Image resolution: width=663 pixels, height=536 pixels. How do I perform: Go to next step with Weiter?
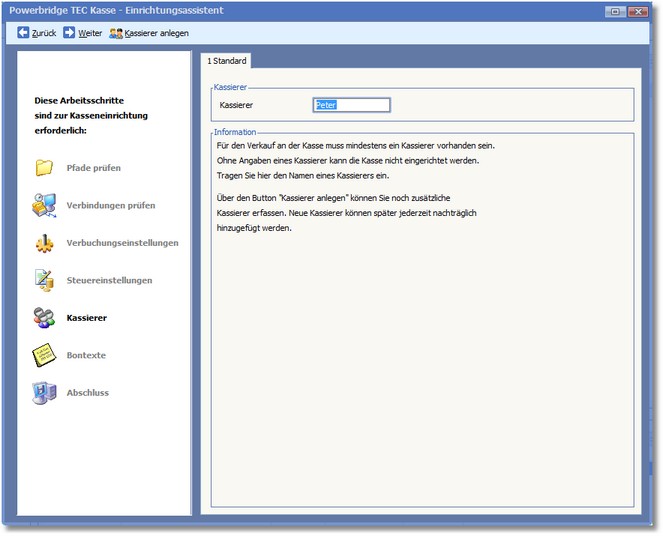click(82, 33)
